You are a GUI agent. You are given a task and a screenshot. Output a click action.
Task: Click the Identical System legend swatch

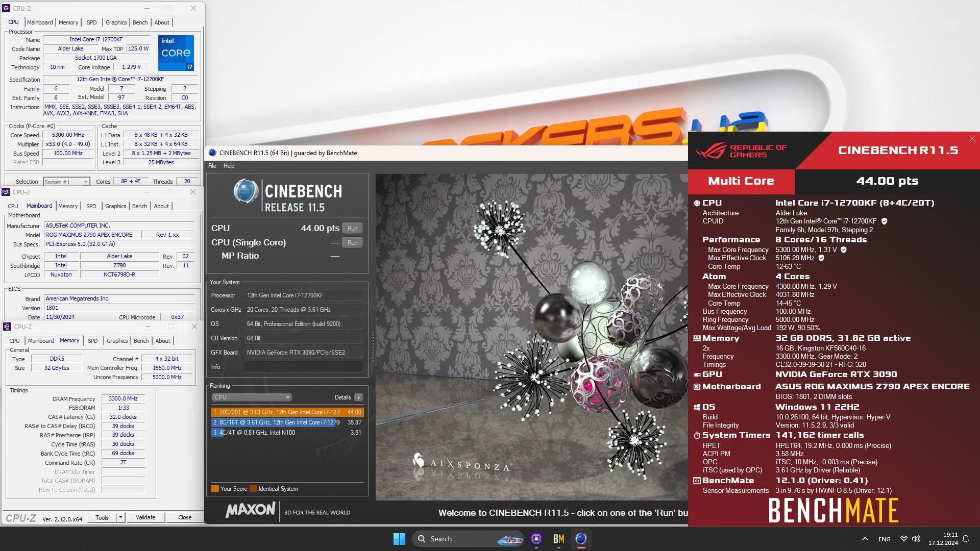[x=254, y=489]
